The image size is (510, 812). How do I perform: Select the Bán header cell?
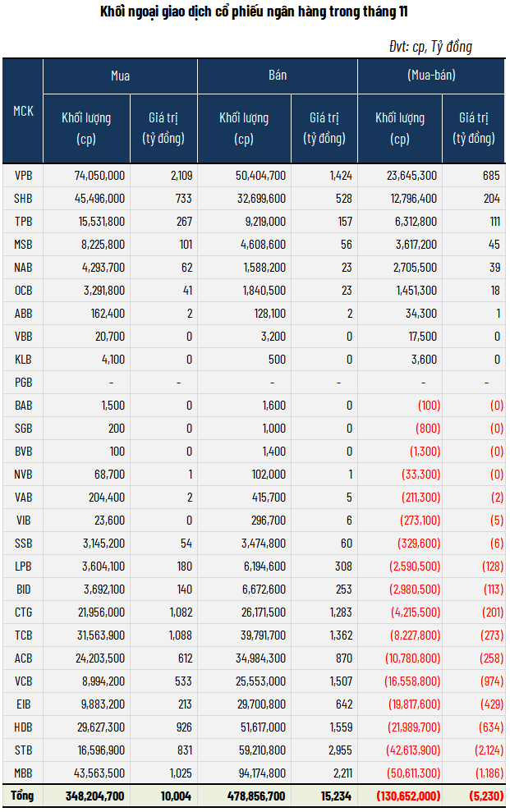pyautogui.click(x=278, y=76)
